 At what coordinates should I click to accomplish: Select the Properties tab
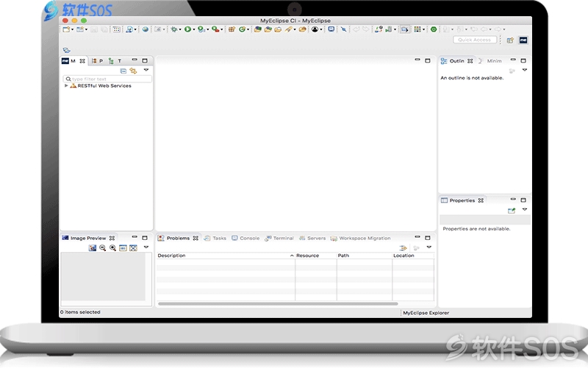click(462, 200)
